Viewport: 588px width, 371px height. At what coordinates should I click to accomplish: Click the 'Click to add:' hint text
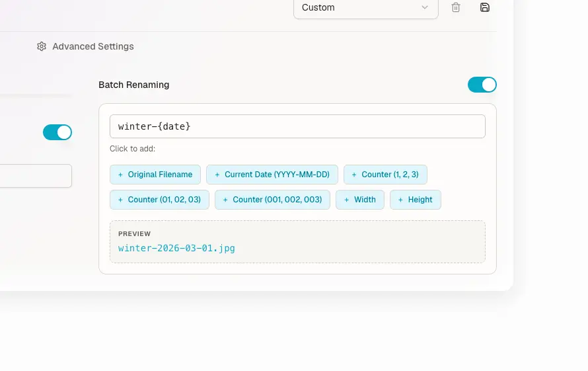pos(132,149)
